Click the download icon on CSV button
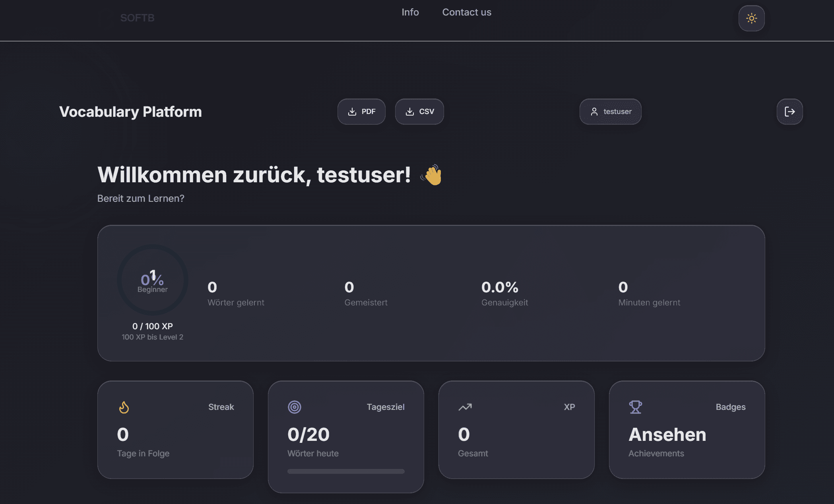This screenshot has width=834, height=504. (409, 112)
